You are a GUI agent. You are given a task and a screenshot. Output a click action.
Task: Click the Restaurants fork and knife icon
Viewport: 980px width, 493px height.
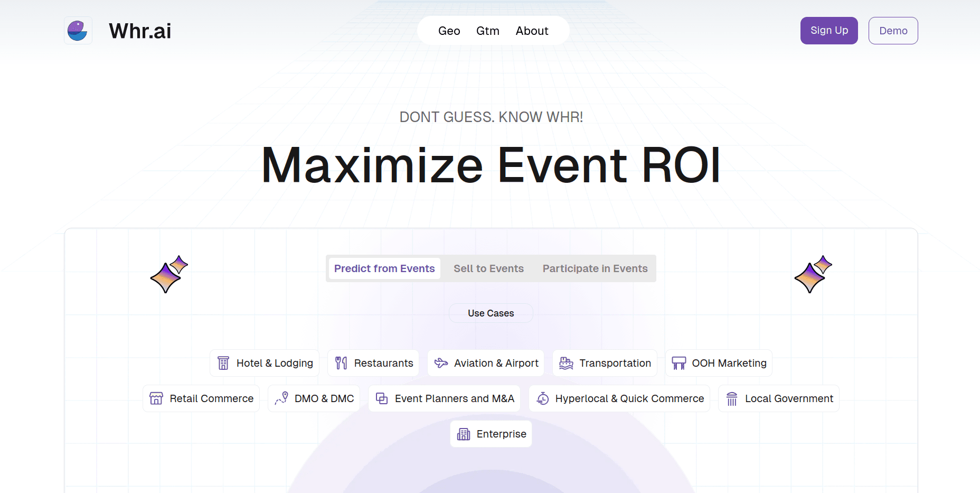click(x=341, y=363)
